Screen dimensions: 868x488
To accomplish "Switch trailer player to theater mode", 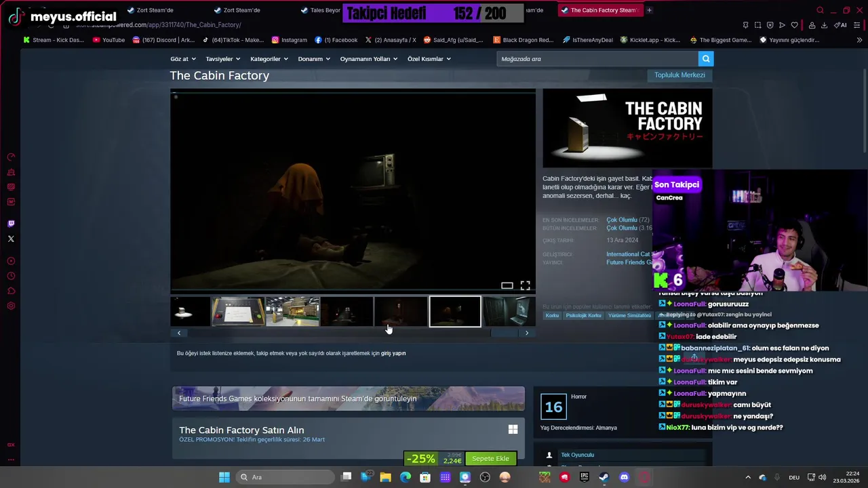I will tap(507, 285).
